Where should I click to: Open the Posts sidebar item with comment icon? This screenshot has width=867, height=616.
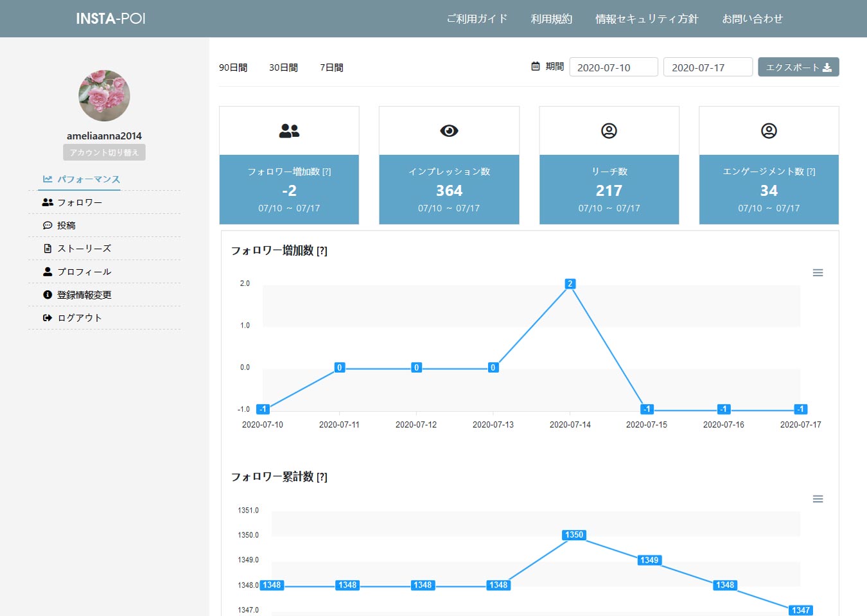(x=66, y=225)
